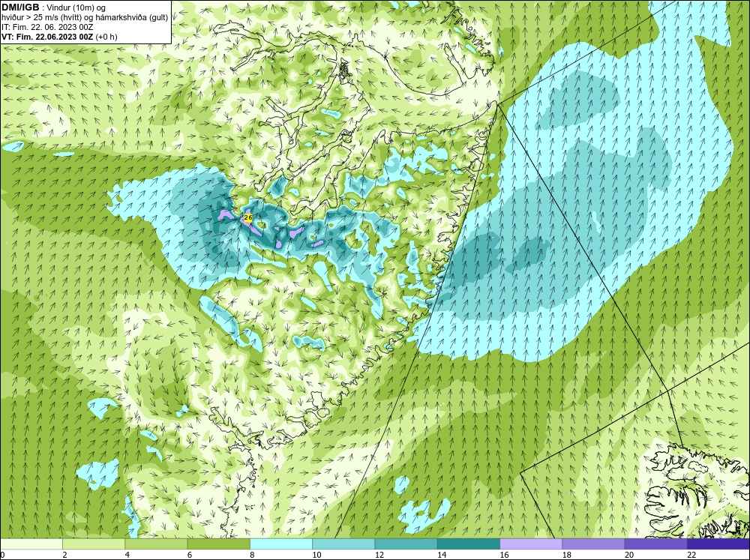The width and height of the screenshot is (750, 560).
Task: Click the legend label '4'
Action: tap(127, 555)
